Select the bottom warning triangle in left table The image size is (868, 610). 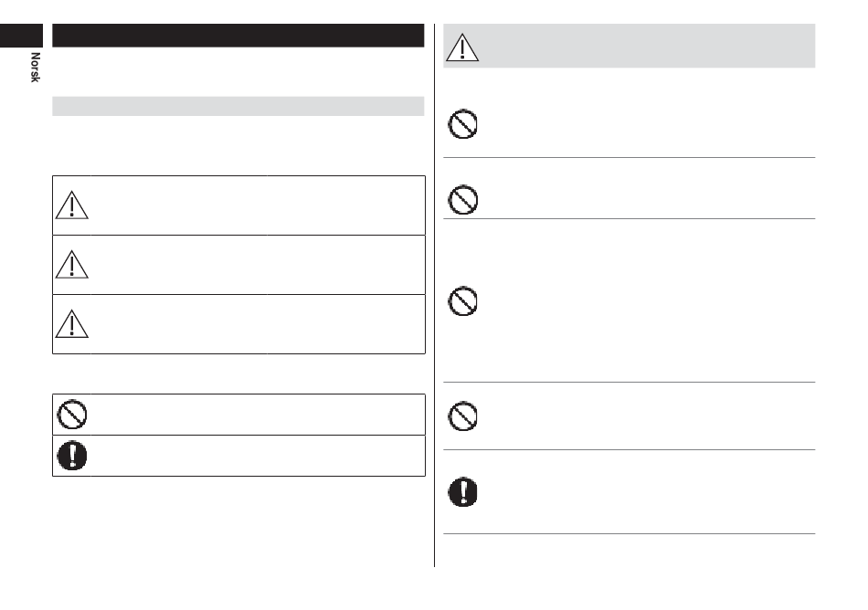pos(72,324)
